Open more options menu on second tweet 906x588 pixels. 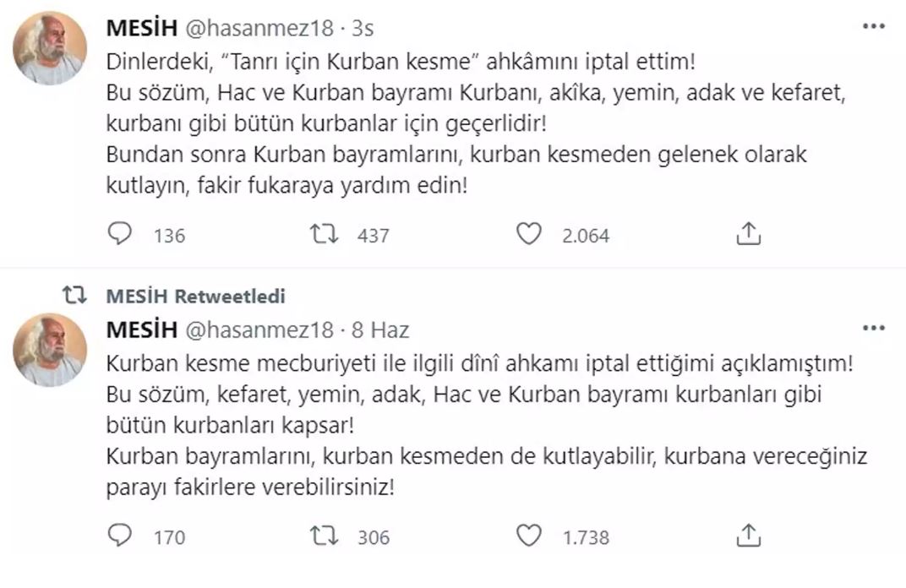873,329
